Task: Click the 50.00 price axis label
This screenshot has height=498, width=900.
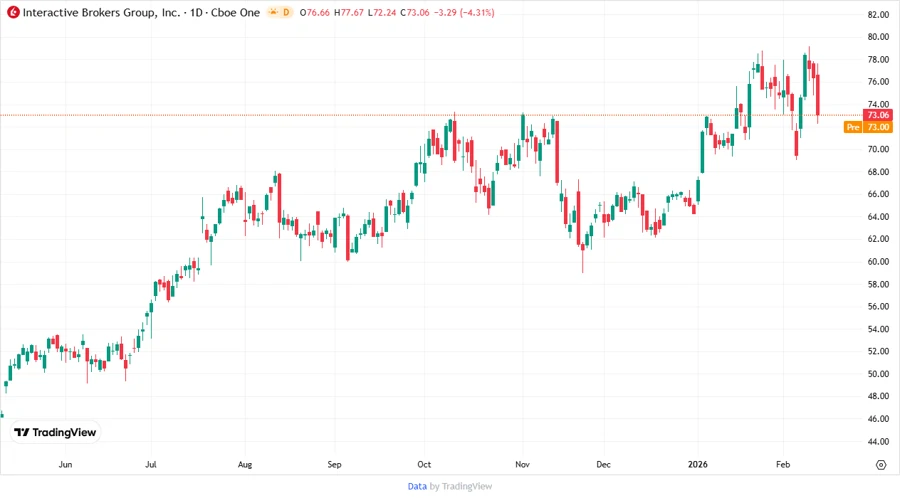Action: pos(878,374)
